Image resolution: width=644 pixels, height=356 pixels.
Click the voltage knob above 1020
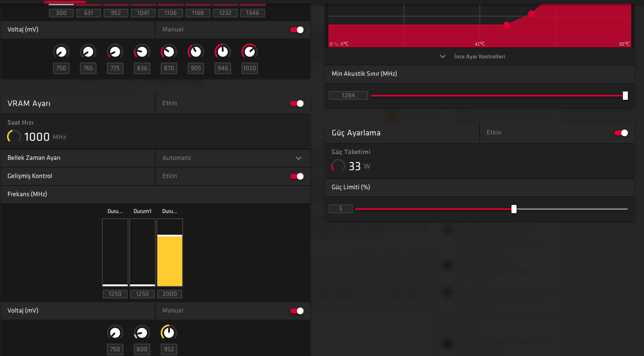pos(250,52)
